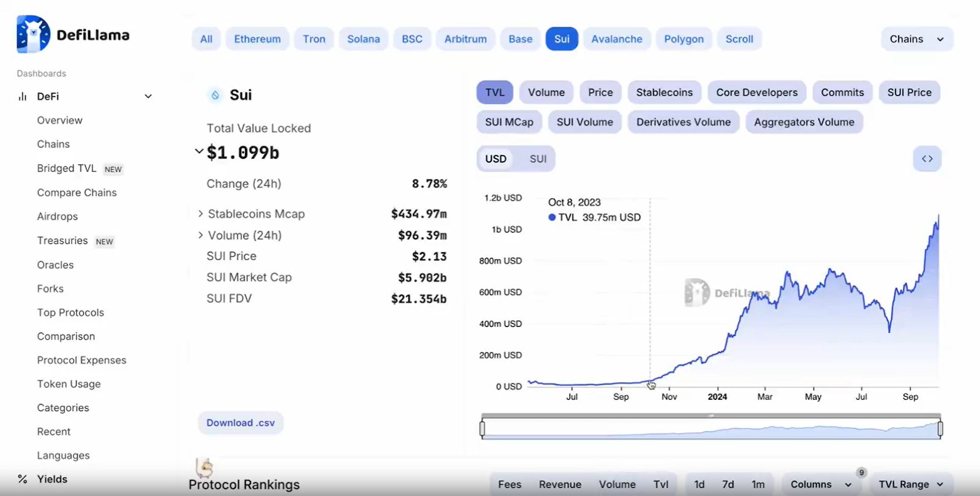Open the Recent sidebar link
Image resolution: width=980 pixels, height=496 pixels.
pos(54,432)
